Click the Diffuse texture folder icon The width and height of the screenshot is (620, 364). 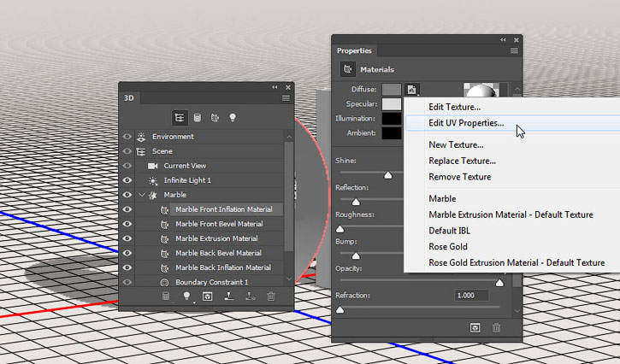tap(412, 90)
